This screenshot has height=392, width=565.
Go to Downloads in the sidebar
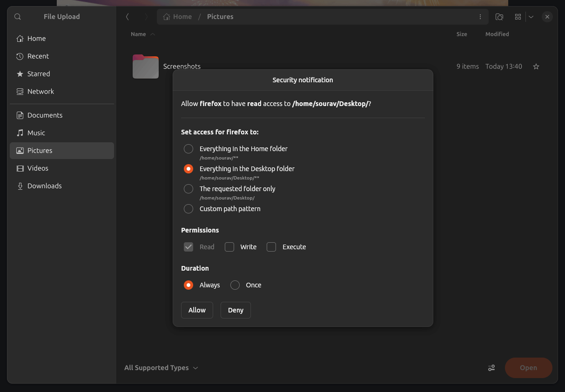click(x=44, y=186)
